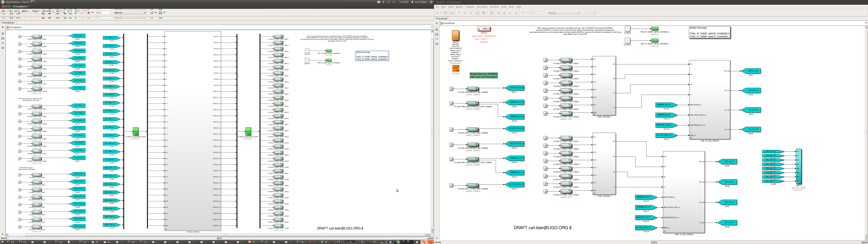Click Build Model icon in h1suspiproc toolbar
This screenshot has width=868, height=244.
tap(160, 13)
